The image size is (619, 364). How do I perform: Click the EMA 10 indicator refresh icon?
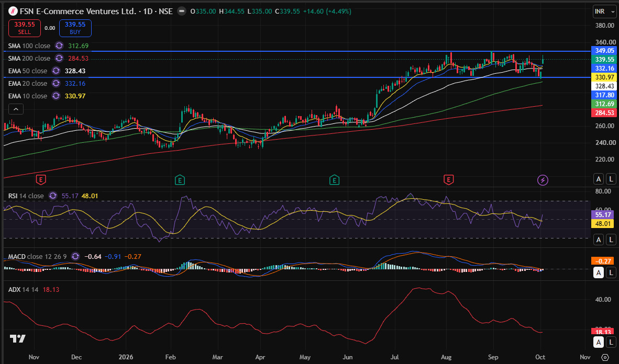click(56, 96)
